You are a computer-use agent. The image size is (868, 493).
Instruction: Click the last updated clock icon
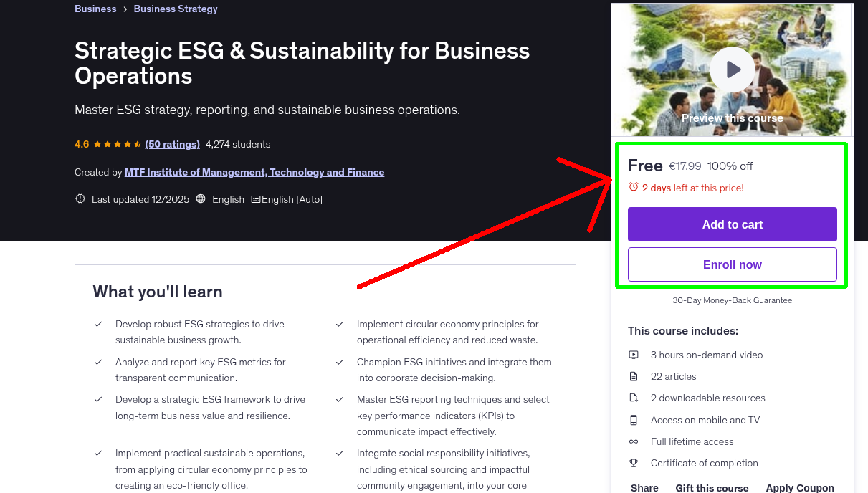click(80, 198)
